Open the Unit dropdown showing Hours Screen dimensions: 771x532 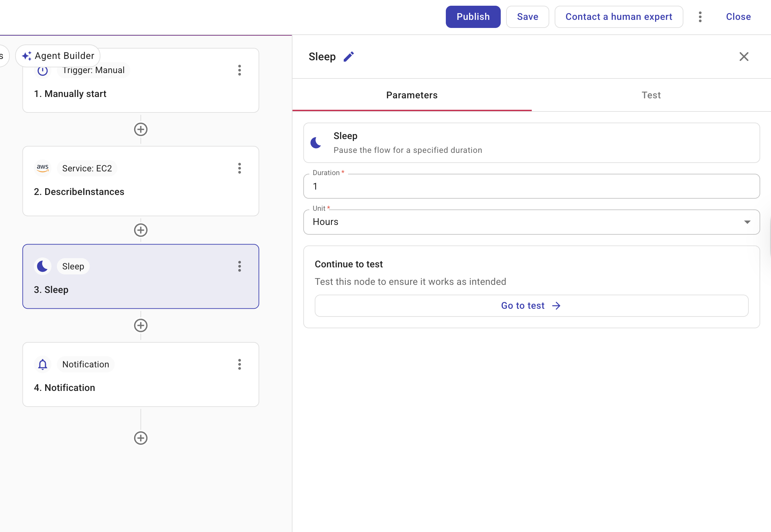pyautogui.click(x=747, y=222)
